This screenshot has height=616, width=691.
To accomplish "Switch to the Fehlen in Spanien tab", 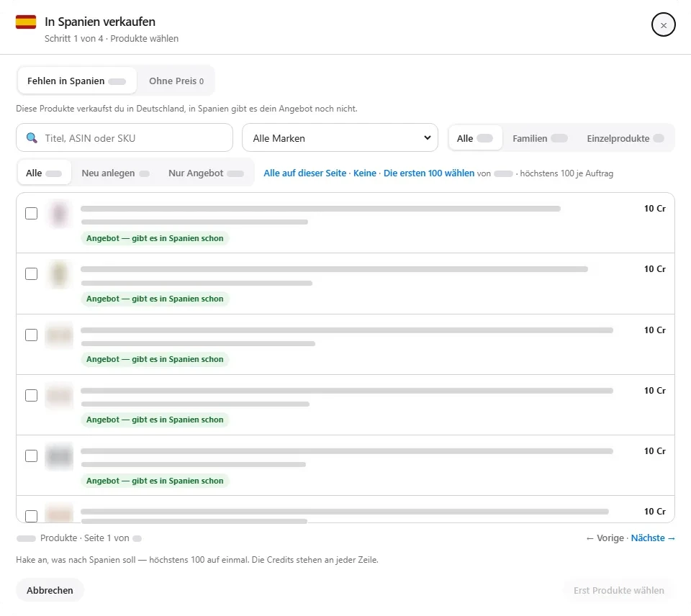I will tap(77, 81).
